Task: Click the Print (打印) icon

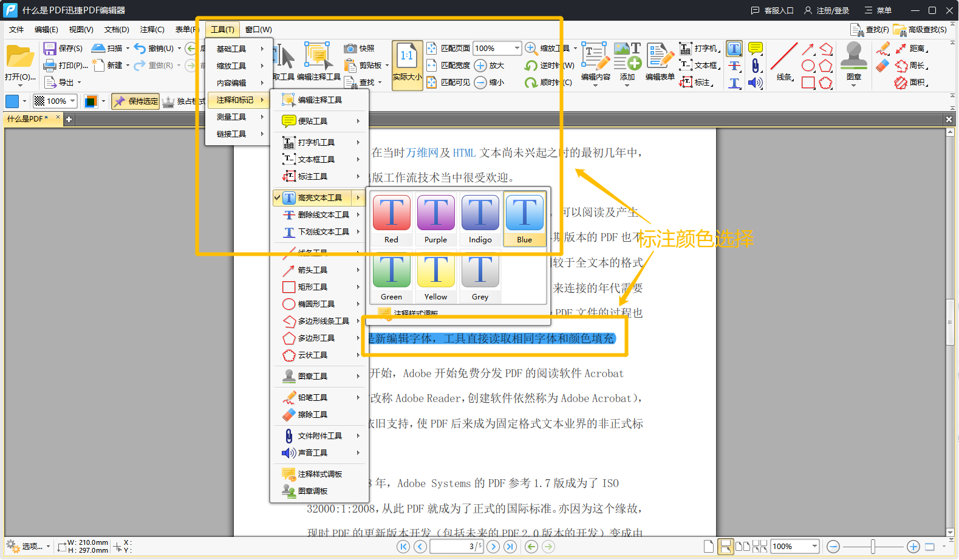Action: coord(50,66)
